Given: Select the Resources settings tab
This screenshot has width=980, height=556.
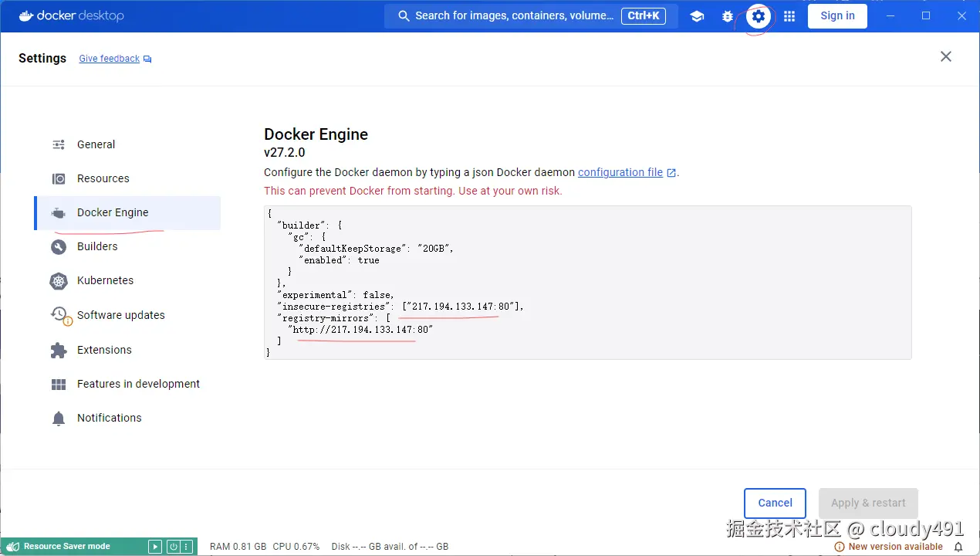Looking at the screenshot, I should click(x=127, y=178).
